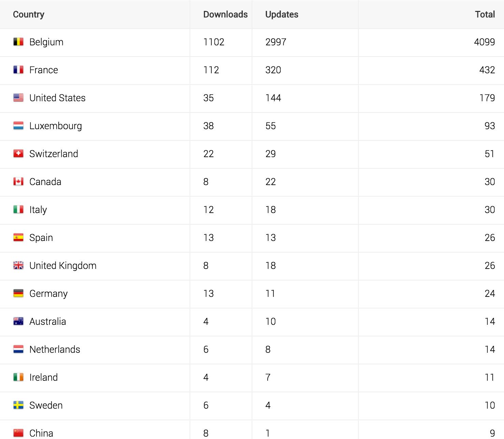The image size is (504, 439).
Task: Click the Sweden flag icon
Action: click(x=18, y=405)
